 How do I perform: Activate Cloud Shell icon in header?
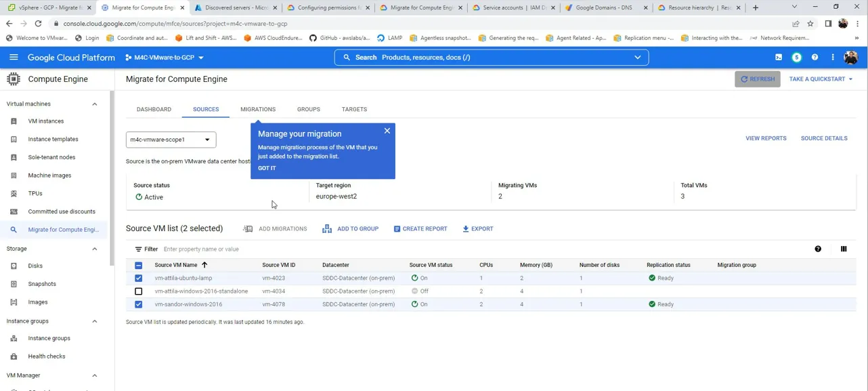pos(779,58)
